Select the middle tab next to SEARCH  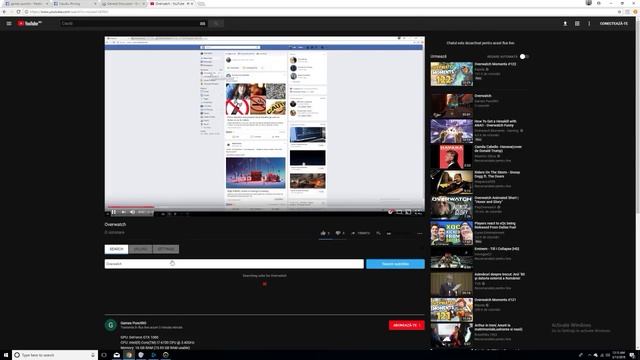pyautogui.click(x=140, y=249)
